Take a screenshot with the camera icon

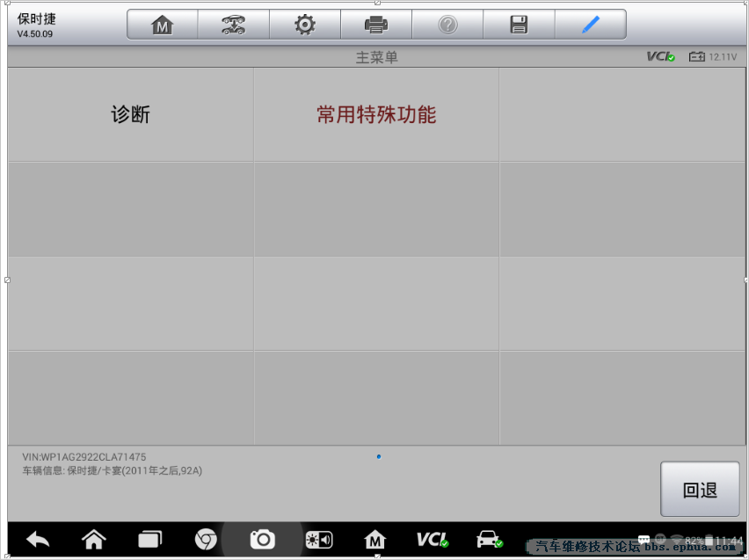coord(262,540)
